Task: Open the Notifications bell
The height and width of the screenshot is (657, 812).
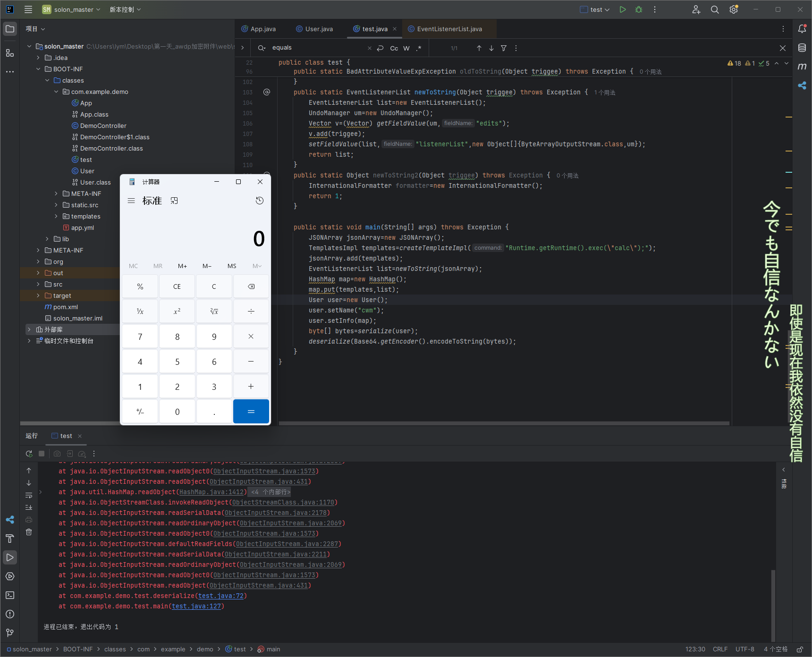Action: (x=802, y=29)
